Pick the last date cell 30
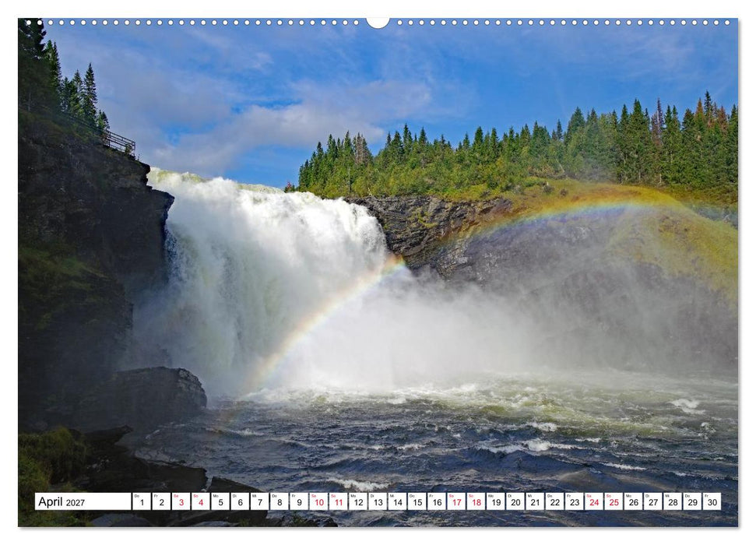The image size is (756, 545). click(712, 501)
